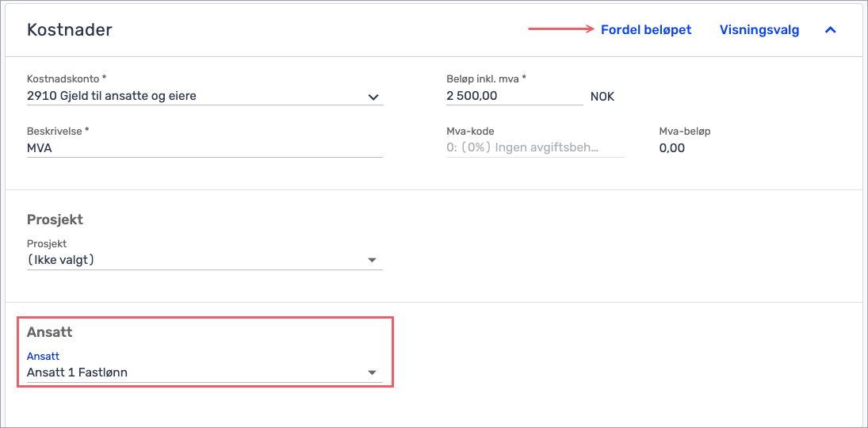Open the Prosjekt dropdown arrow
868x428 pixels.
(372, 260)
